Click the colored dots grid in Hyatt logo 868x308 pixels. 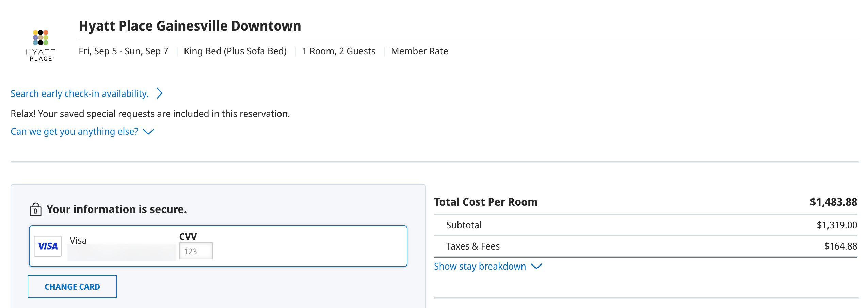40,37
